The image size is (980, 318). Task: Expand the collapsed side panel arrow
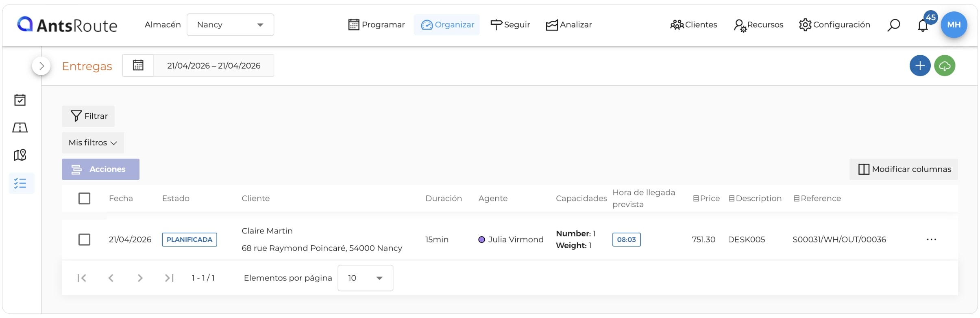pos(41,66)
